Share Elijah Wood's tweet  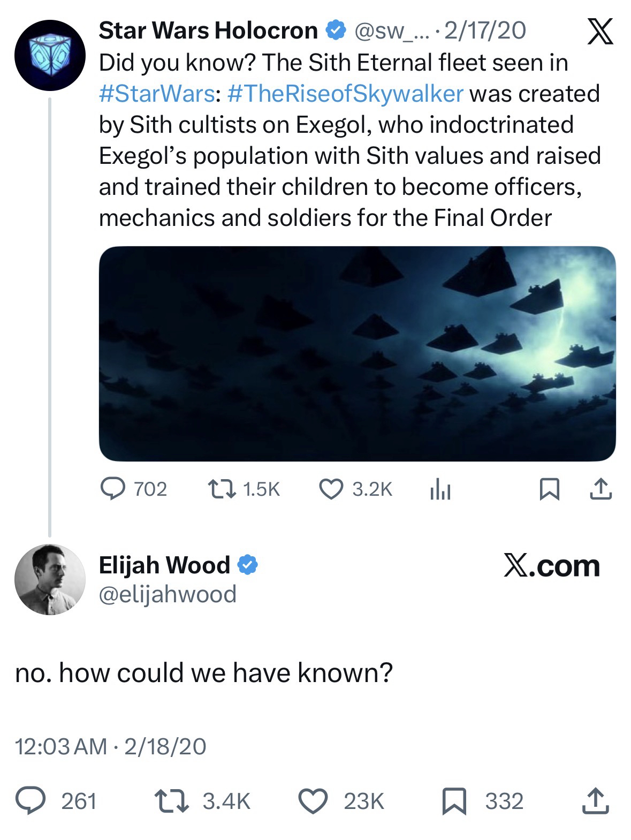click(596, 801)
